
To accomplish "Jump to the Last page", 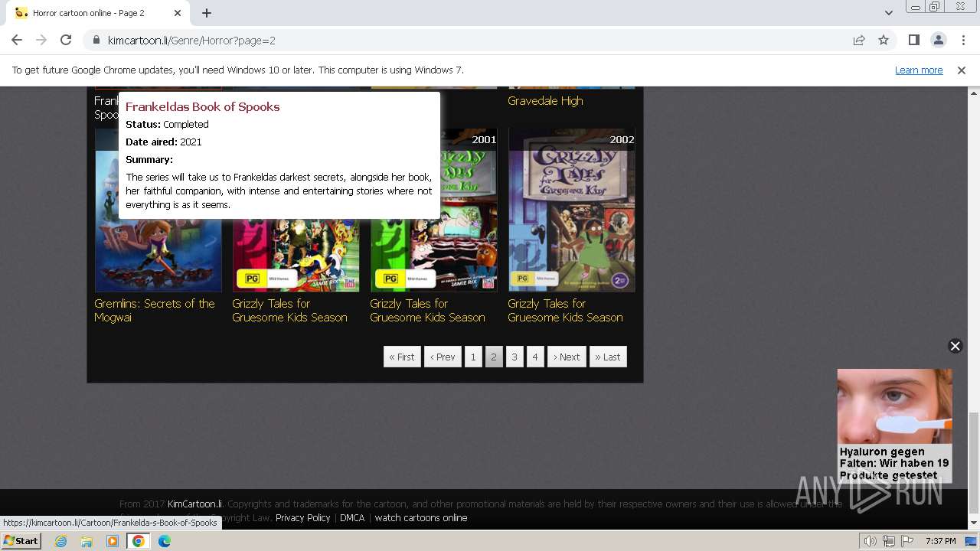I will click(x=608, y=357).
